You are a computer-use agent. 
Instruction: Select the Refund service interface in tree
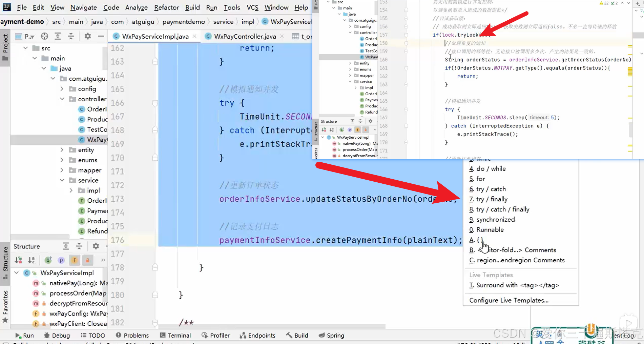(x=93, y=231)
